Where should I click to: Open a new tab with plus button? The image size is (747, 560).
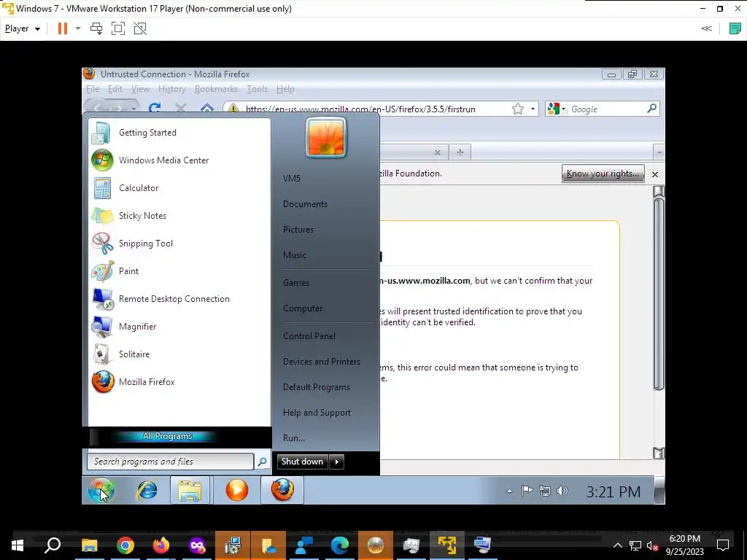460,152
